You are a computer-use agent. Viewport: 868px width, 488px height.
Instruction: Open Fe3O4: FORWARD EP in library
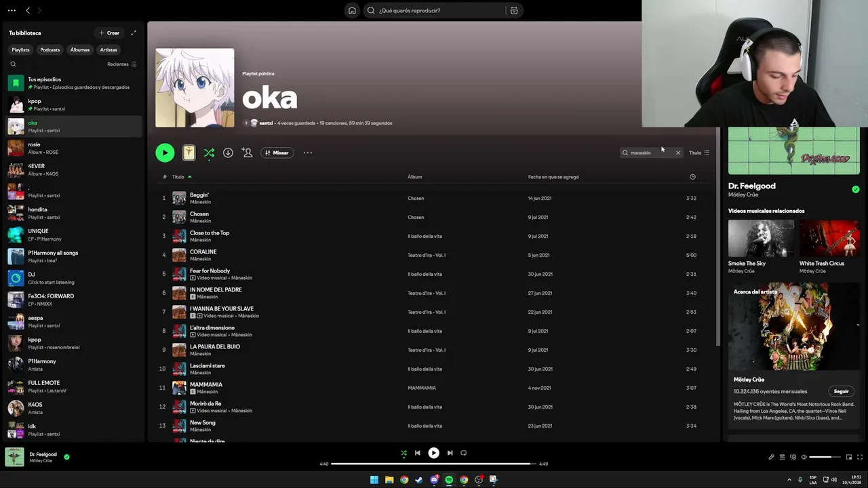click(74, 300)
